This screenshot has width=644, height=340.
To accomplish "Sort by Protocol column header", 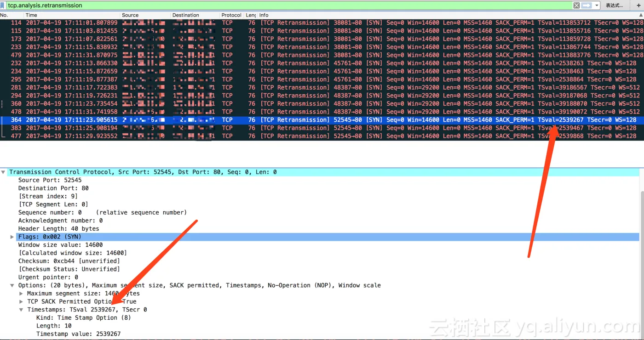I will 231,15.
